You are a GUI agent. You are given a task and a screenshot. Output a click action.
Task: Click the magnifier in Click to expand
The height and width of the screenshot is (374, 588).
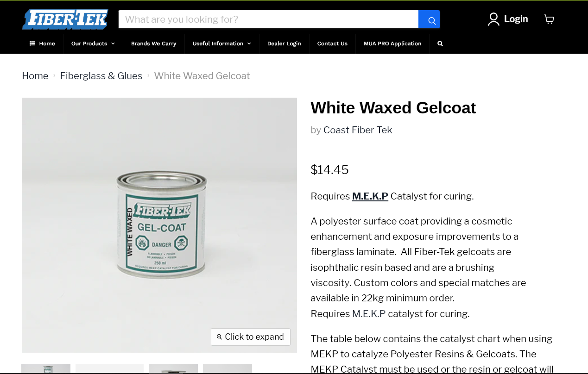[x=219, y=337]
